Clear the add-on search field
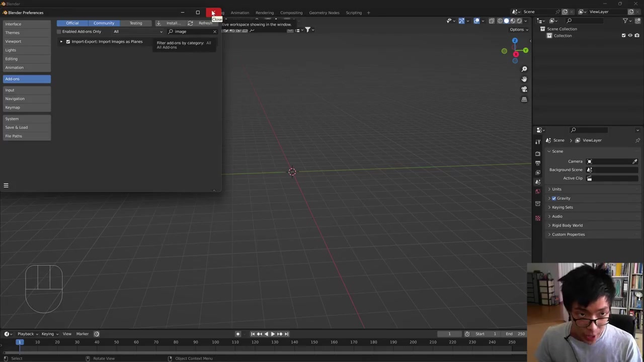The image size is (644, 362). [x=214, y=32]
